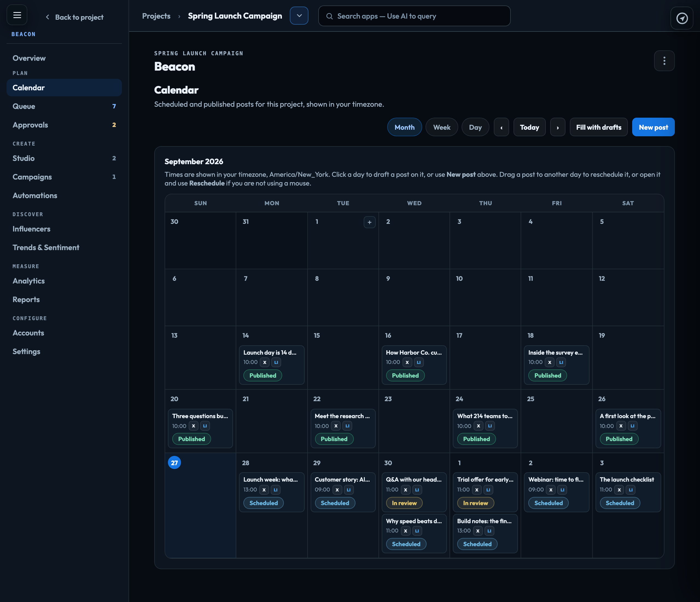Image resolution: width=700 pixels, height=602 pixels.
Task: Click the X badge on Webinar post
Action: coord(551,490)
